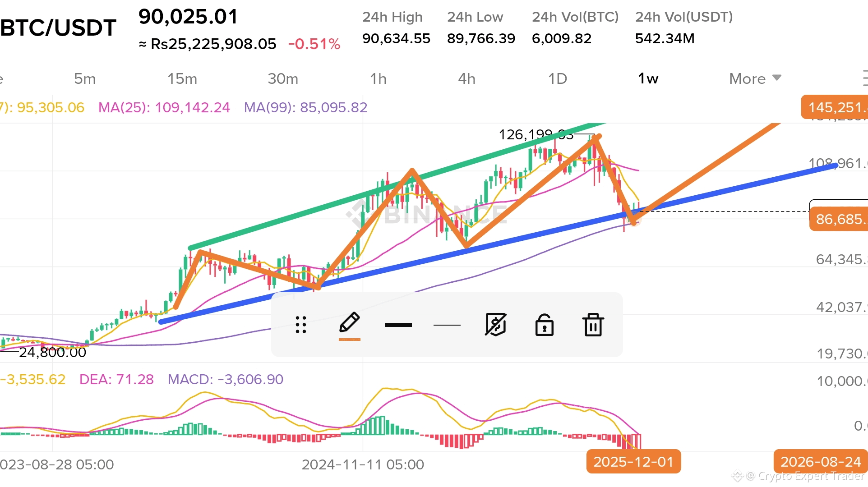
Task: Click the 86,685 price label marker
Action: (x=838, y=219)
